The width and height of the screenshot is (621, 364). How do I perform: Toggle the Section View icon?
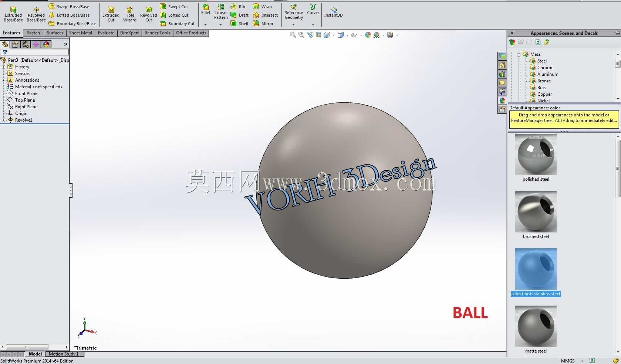tap(318, 35)
